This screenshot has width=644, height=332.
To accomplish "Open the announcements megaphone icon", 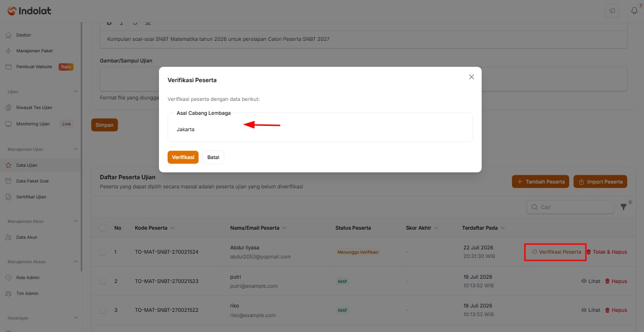I will [x=612, y=11].
